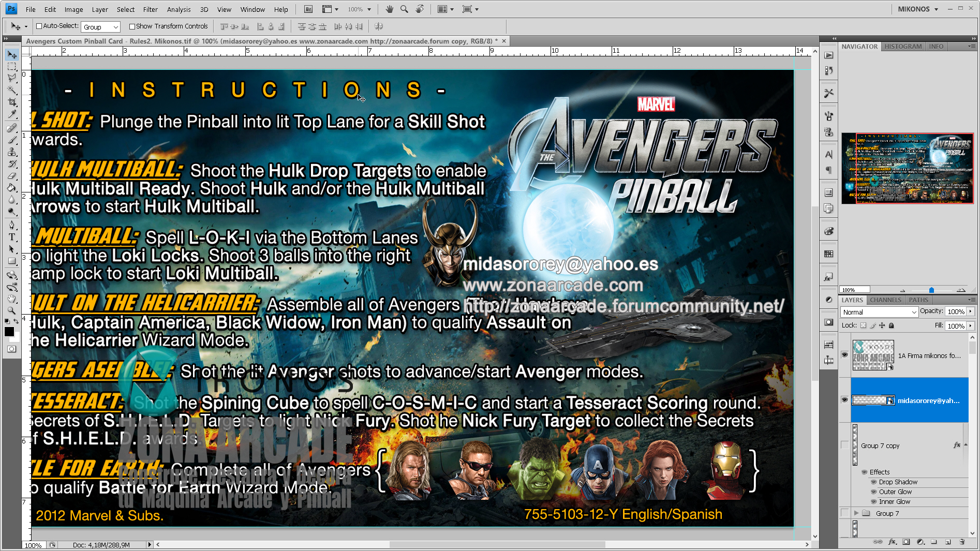Switch to the Info tab
This screenshot has width=980, height=551.
[936, 47]
